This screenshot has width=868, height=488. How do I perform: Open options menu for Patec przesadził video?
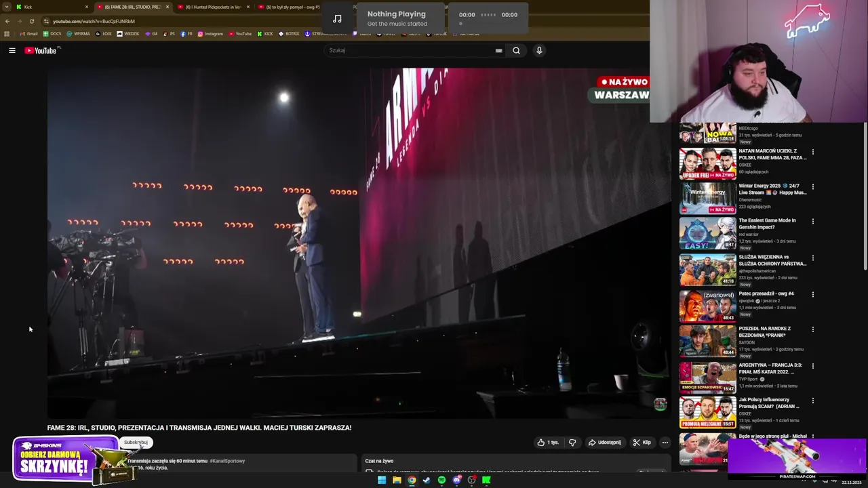pyautogui.click(x=813, y=295)
